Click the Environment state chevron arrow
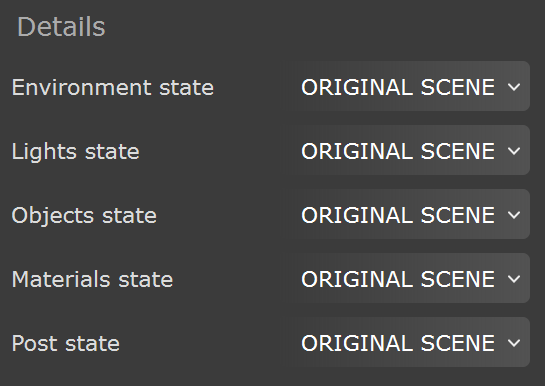 click(514, 87)
